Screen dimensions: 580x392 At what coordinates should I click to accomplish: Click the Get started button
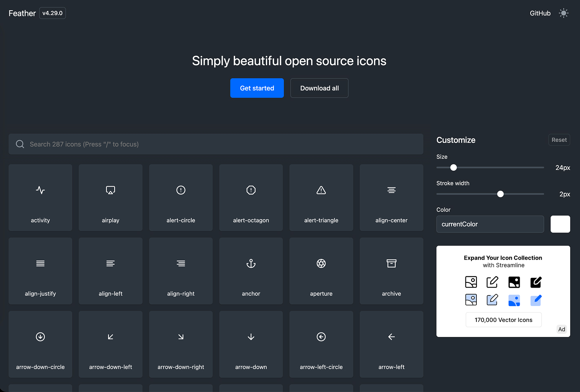tap(257, 88)
